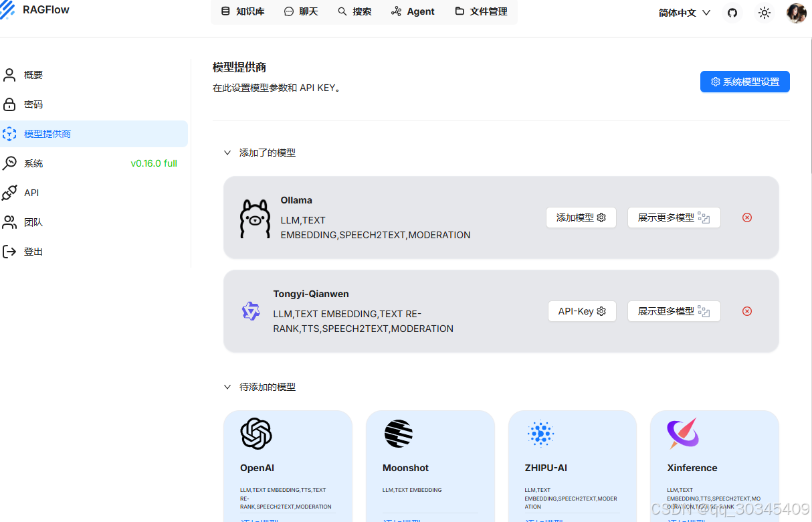
Task: Open the GitHub icon link
Action: coord(732,13)
